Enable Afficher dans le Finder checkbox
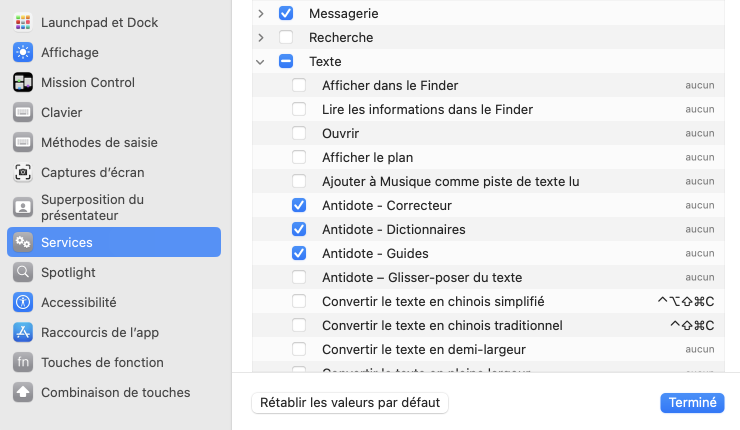Image resolution: width=740 pixels, height=430 pixels. 299,85
